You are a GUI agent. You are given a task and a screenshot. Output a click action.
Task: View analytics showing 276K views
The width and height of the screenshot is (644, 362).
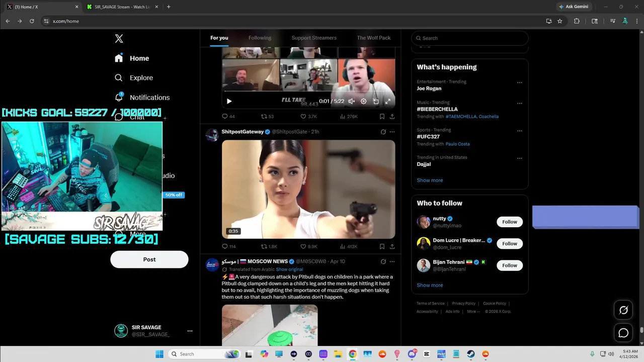(x=349, y=116)
